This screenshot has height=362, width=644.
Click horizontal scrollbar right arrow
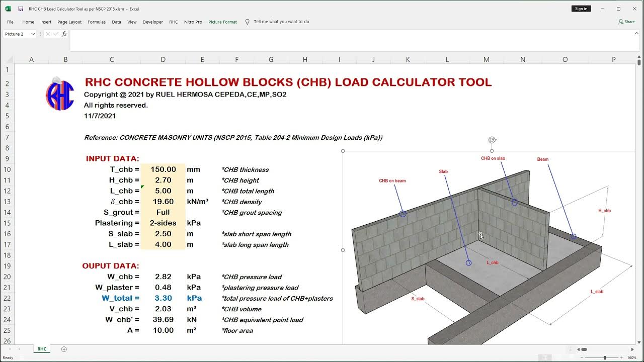click(x=632, y=349)
